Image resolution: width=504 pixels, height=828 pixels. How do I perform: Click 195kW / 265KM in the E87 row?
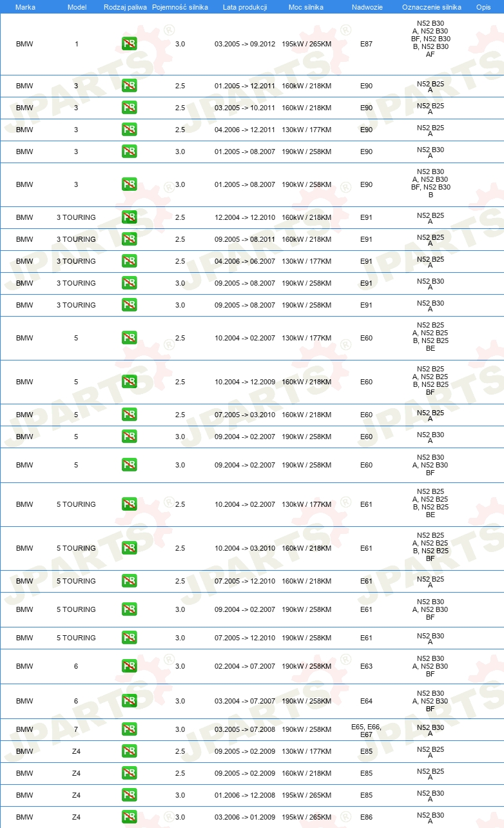click(x=307, y=44)
